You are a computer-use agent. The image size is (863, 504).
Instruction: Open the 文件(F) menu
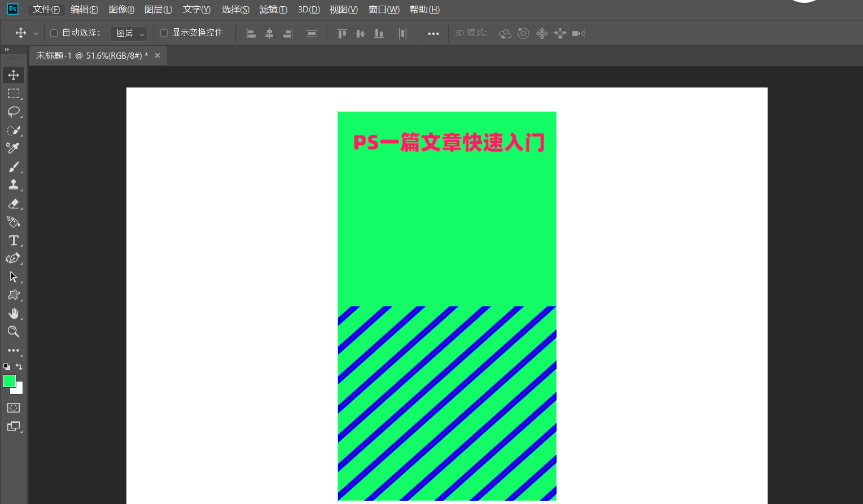(x=46, y=10)
